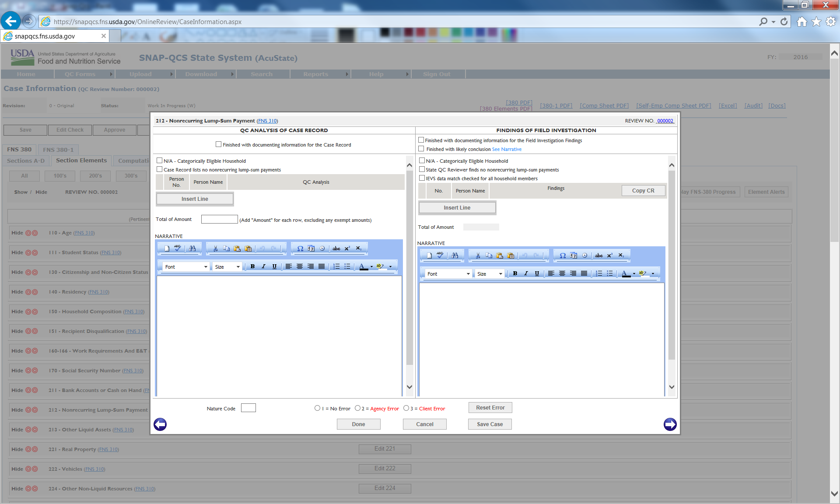Click the find binoculars icon in the left narrative editor
840x504 pixels.
(x=192, y=248)
